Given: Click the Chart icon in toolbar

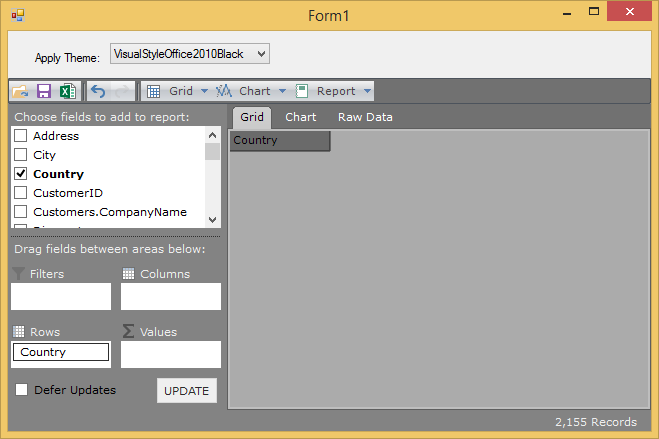Looking at the screenshot, I should point(224,91).
